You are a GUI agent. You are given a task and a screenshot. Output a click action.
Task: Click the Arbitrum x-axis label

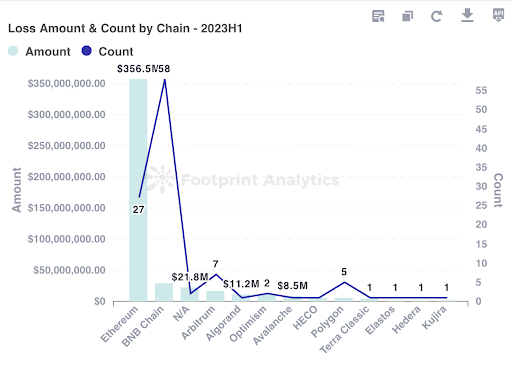pos(198,322)
